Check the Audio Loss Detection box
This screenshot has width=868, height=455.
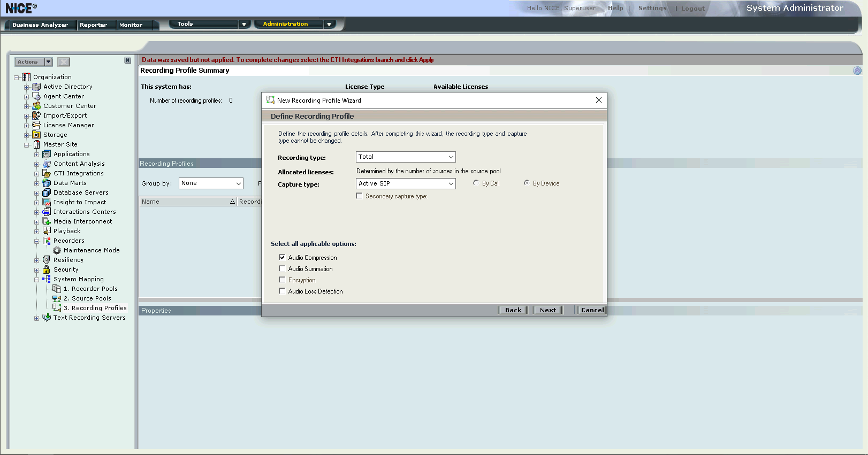282,291
